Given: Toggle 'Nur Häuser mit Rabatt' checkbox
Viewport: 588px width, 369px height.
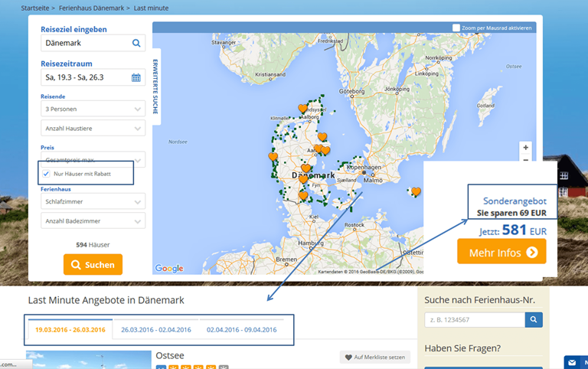Looking at the screenshot, I should pos(47,175).
